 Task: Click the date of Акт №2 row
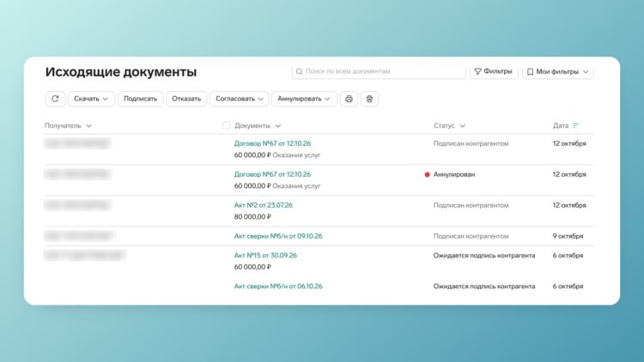point(569,205)
